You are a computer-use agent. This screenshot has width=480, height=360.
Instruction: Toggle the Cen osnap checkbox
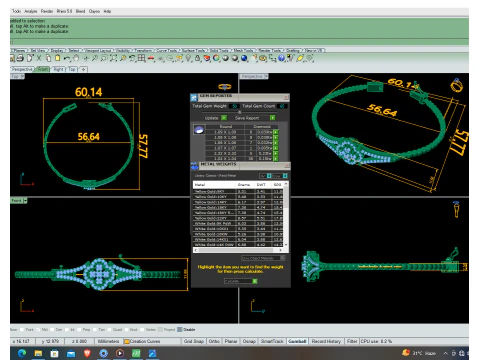(53, 330)
